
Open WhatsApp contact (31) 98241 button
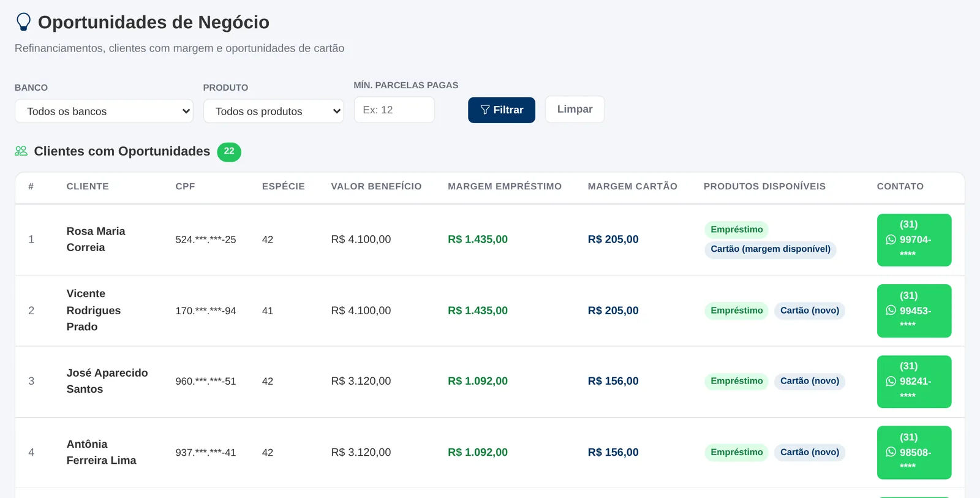914,382
